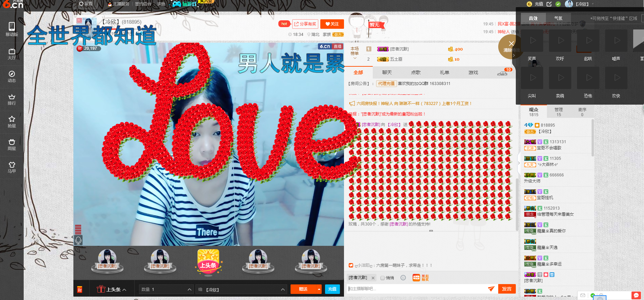
Task: Open 设置 settings gear
Action: pyautogui.click(x=86, y=4)
